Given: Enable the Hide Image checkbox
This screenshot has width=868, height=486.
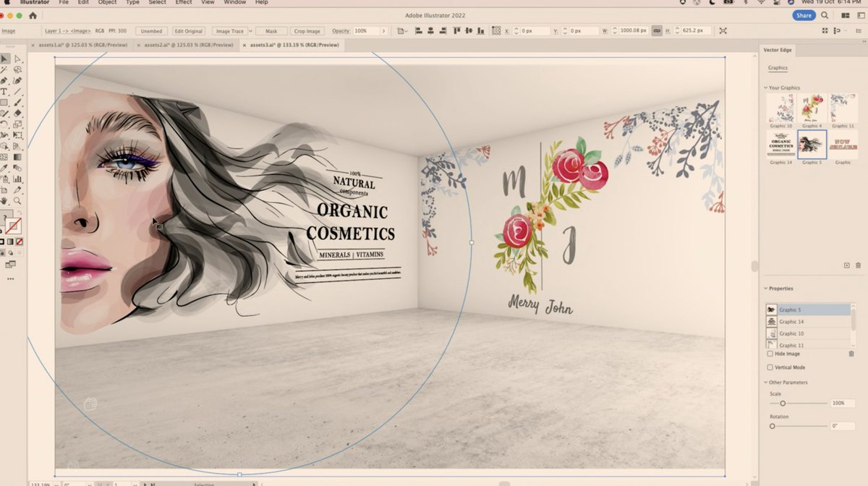Looking at the screenshot, I should [770, 354].
